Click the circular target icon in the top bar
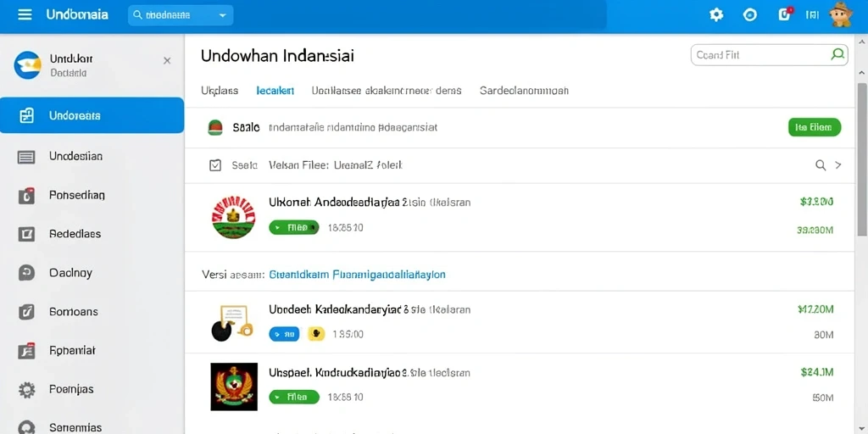The width and height of the screenshot is (868, 434). (750, 15)
